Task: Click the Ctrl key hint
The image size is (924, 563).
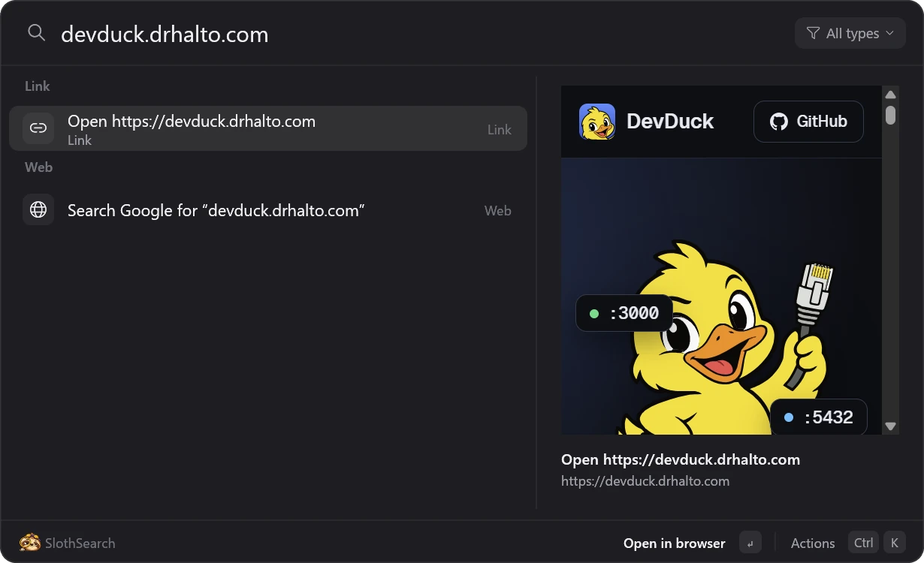Action: pyautogui.click(x=864, y=543)
